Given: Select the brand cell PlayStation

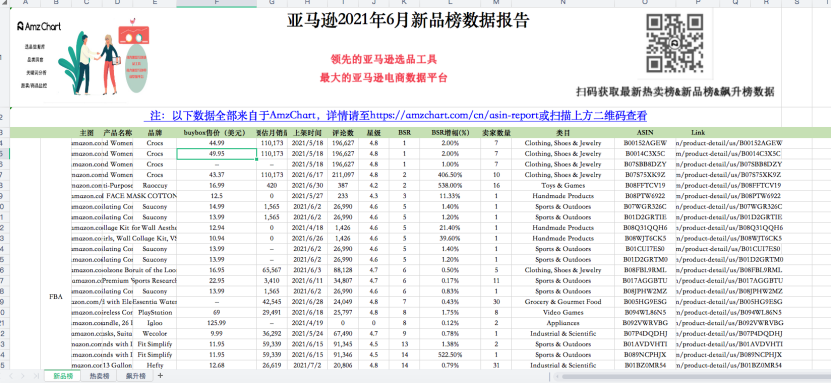Looking at the screenshot, I should [154, 313].
